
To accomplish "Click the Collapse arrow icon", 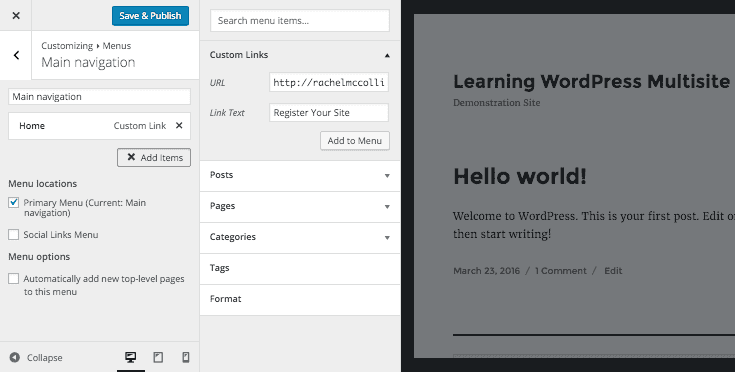I will click(15, 357).
